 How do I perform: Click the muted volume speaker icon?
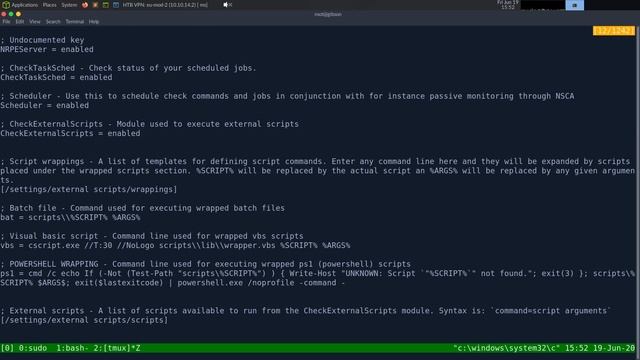(227, 5)
